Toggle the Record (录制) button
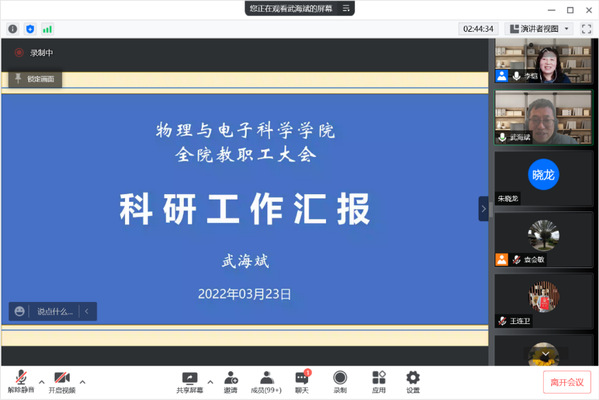The image size is (599, 400). pyautogui.click(x=340, y=382)
